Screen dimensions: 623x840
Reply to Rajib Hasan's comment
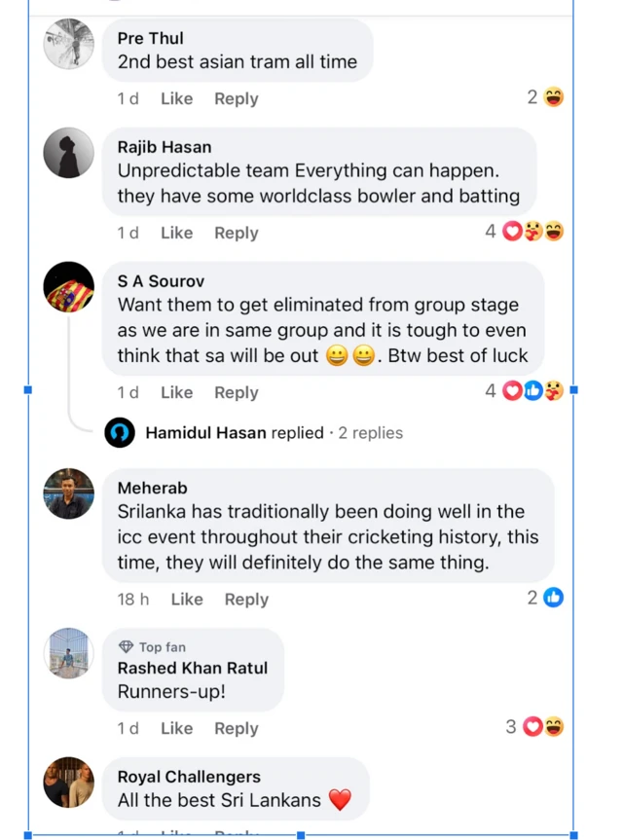[x=236, y=234]
